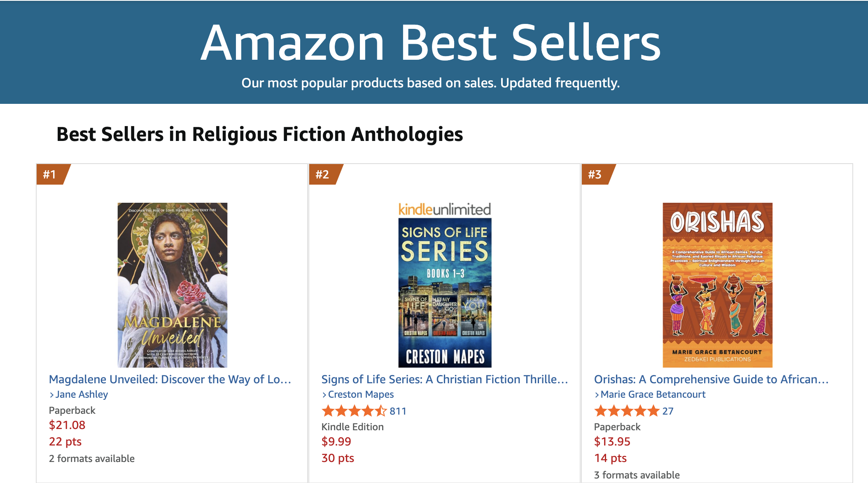Screen dimensions: 868x483
Task: Click the $13.95 Orishas paperback price
Action: point(612,441)
